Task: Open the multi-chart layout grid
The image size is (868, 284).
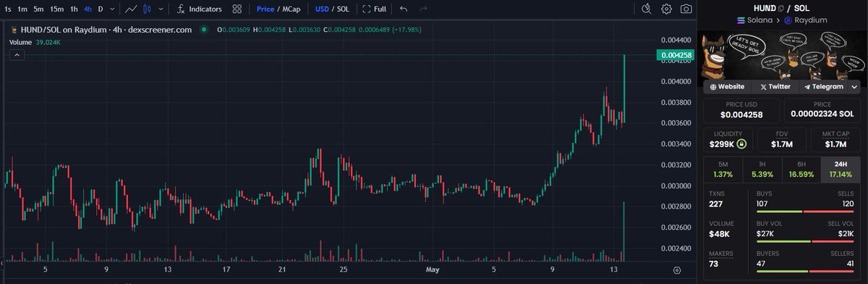Action: (x=237, y=9)
